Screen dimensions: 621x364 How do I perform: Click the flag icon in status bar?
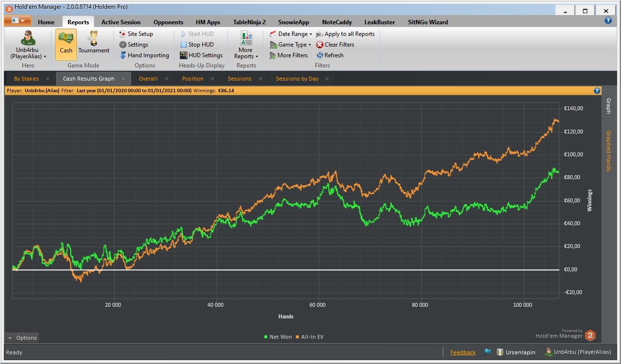pyautogui.click(x=487, y=352)
